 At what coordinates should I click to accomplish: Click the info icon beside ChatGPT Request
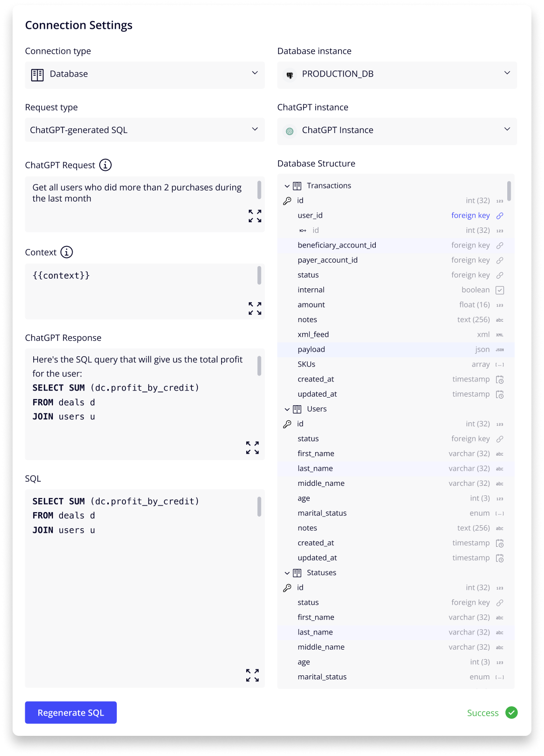(105, 165)
